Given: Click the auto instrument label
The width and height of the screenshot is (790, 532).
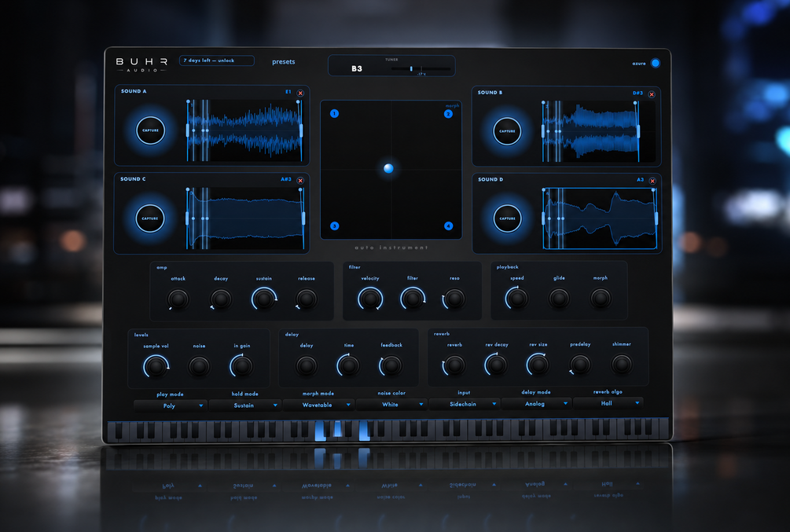Looking at the screenshot, I should click(x=391, y=248).
